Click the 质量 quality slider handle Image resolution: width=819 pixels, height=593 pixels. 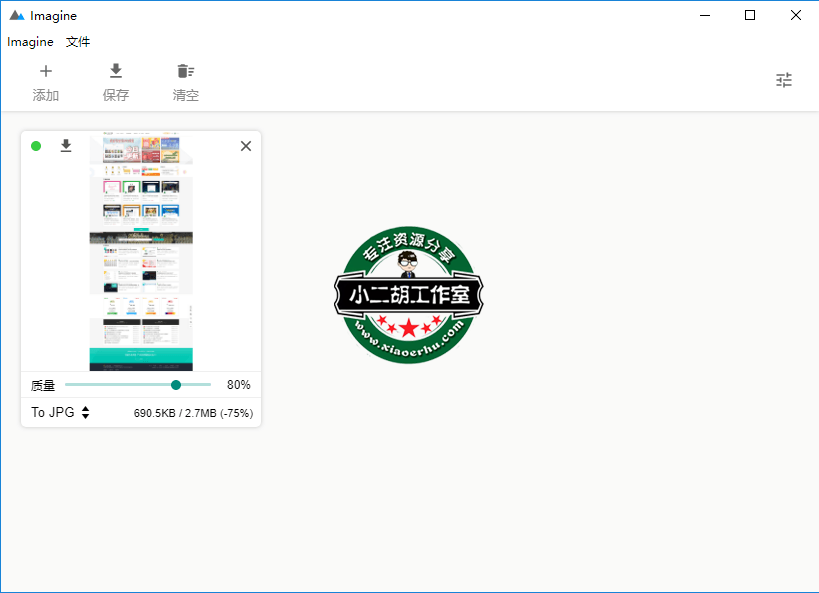176,385
